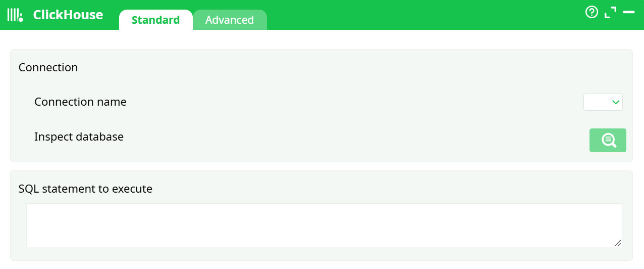Expand the panel to full screen

point(610,12)
